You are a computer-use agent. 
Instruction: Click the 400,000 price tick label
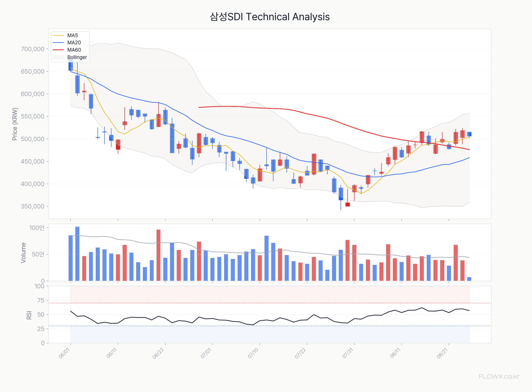point(32,184)
